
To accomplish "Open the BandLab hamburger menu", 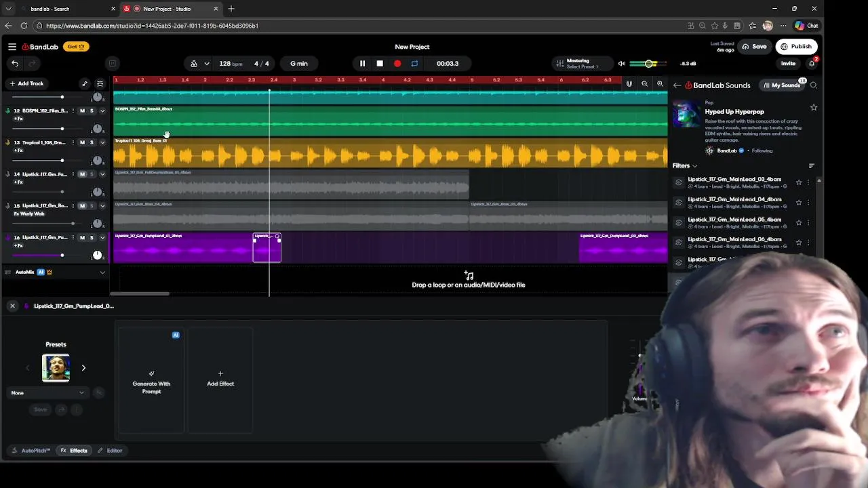I will pos(12,47).
